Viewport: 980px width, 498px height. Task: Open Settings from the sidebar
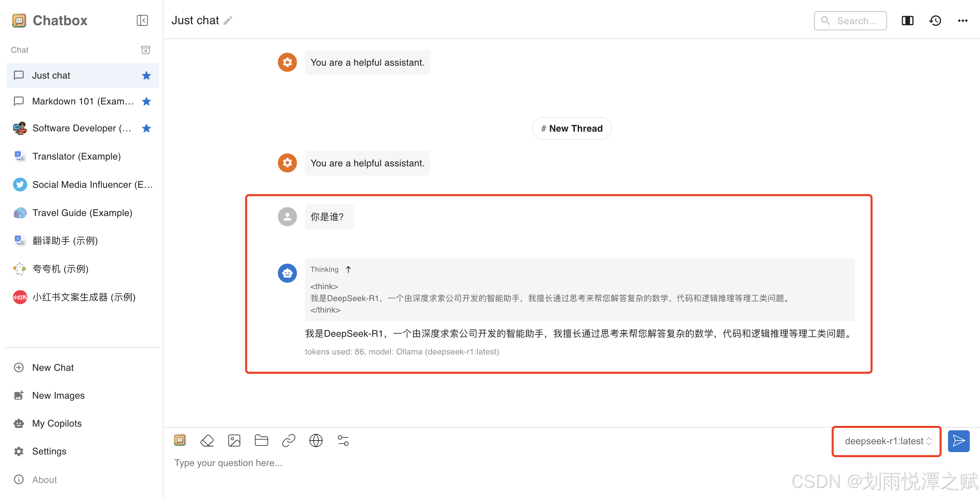pyautogui.click(x=49, y=451)
